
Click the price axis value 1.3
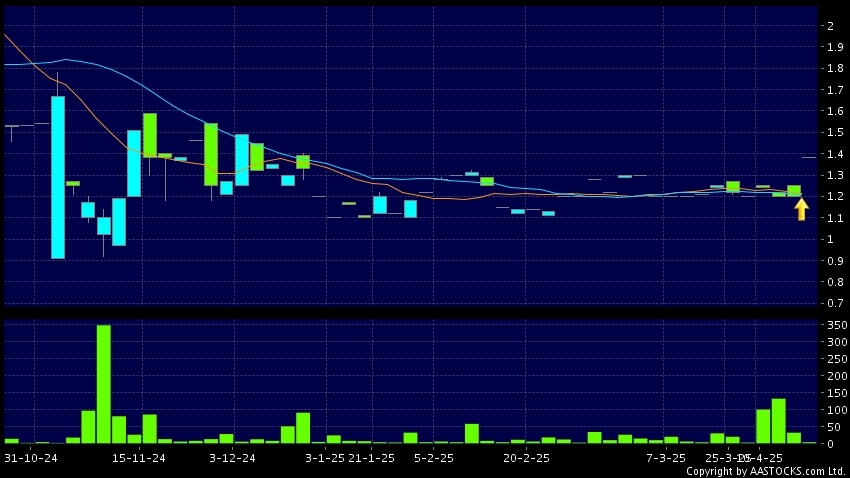tap(835, 175)
